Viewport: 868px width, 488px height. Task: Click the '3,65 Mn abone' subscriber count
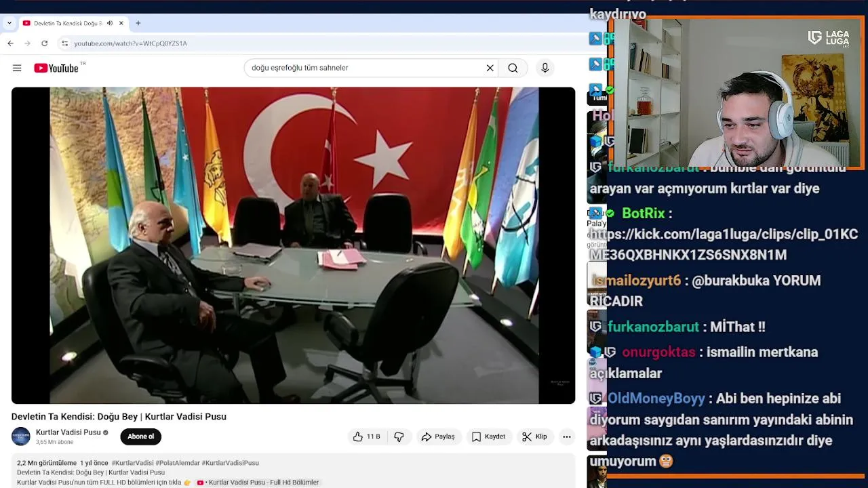pyautogui.click(x=54, y=442)
